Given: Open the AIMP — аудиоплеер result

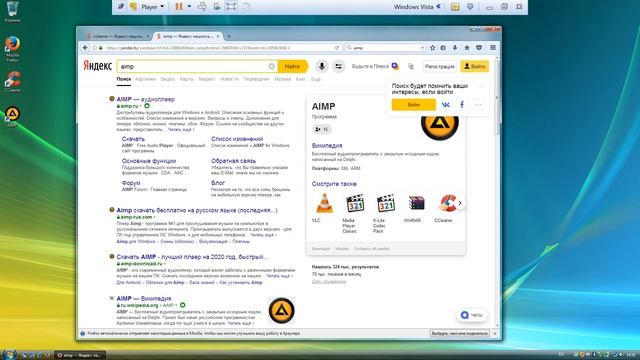Looking at the screenshot, I should (x=145, y=99).
